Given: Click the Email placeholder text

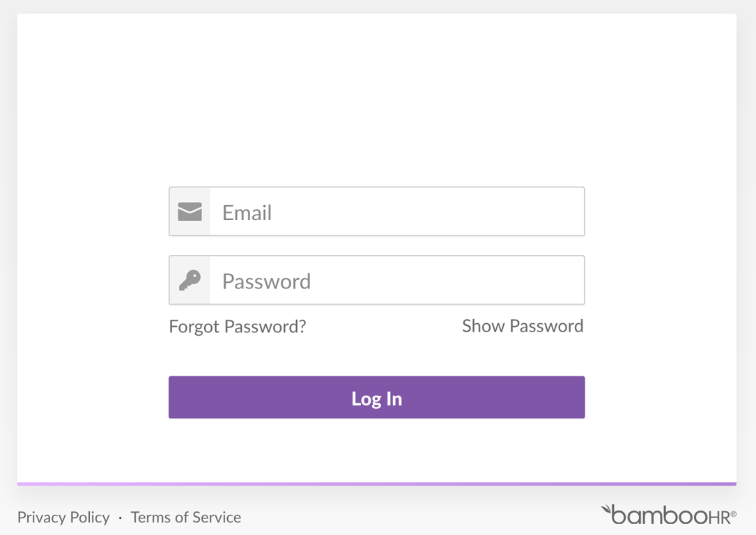Looking at the screenshot, I should coord(247,212).
